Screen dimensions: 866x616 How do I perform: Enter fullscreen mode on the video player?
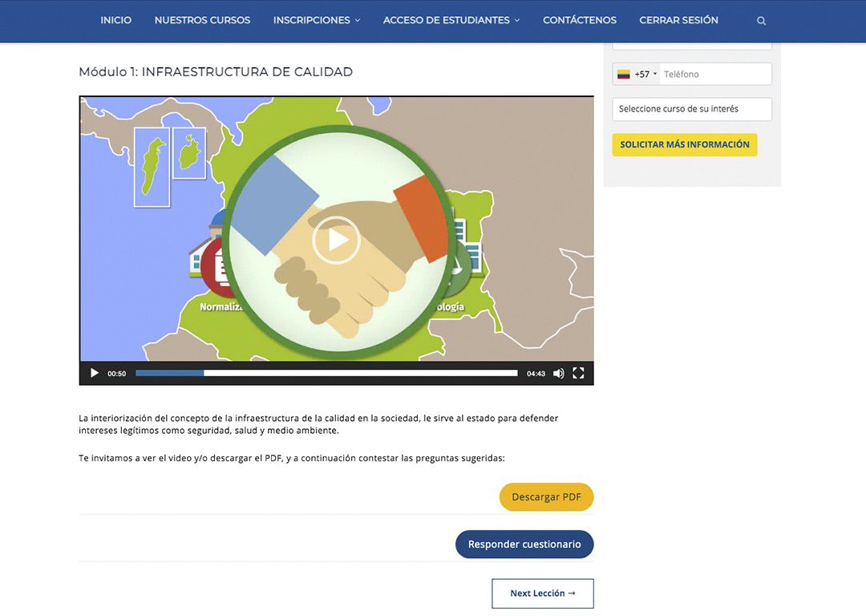pyautogui.click(x=578, y=372)
